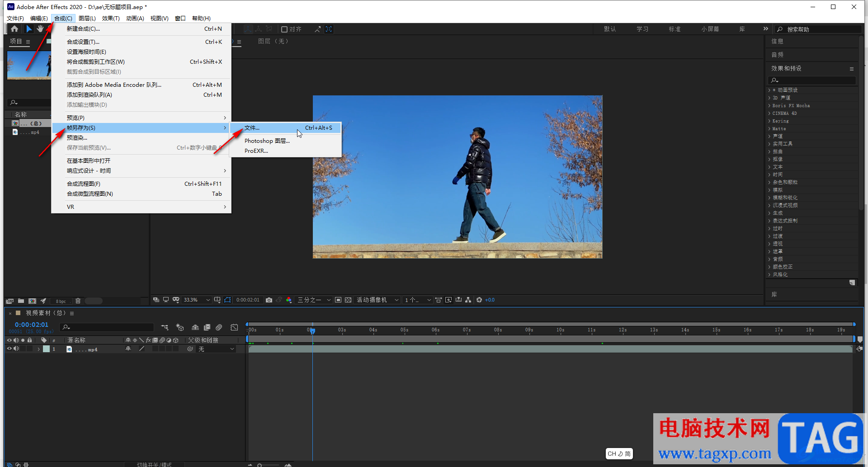Click the 3D glasses mask visibility icon
This screenshot has width=868, height=467.
pyautogui.click(x=176, y=300)
